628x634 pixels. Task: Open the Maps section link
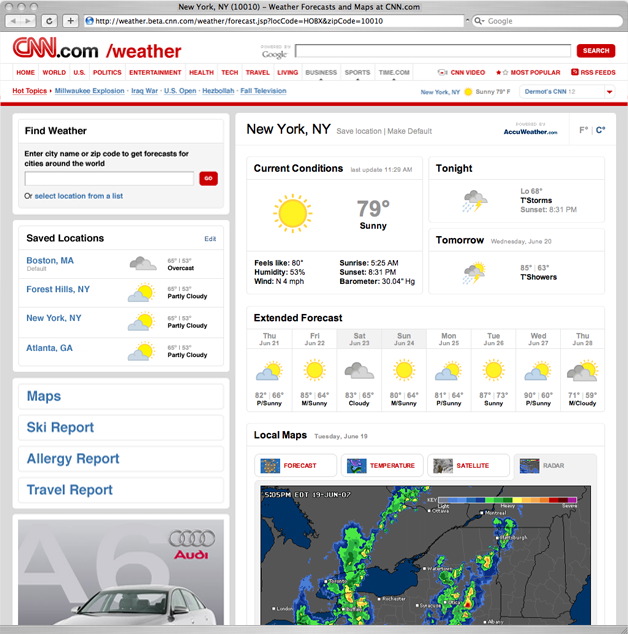44,396
